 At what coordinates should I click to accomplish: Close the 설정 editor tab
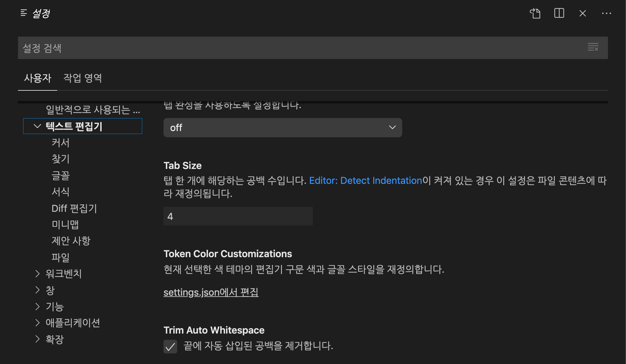[582, 13]
